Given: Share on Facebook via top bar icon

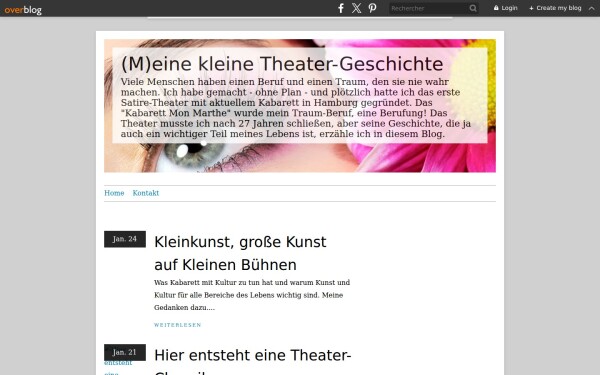Looking at the screenshot, I should click(341, 8).
